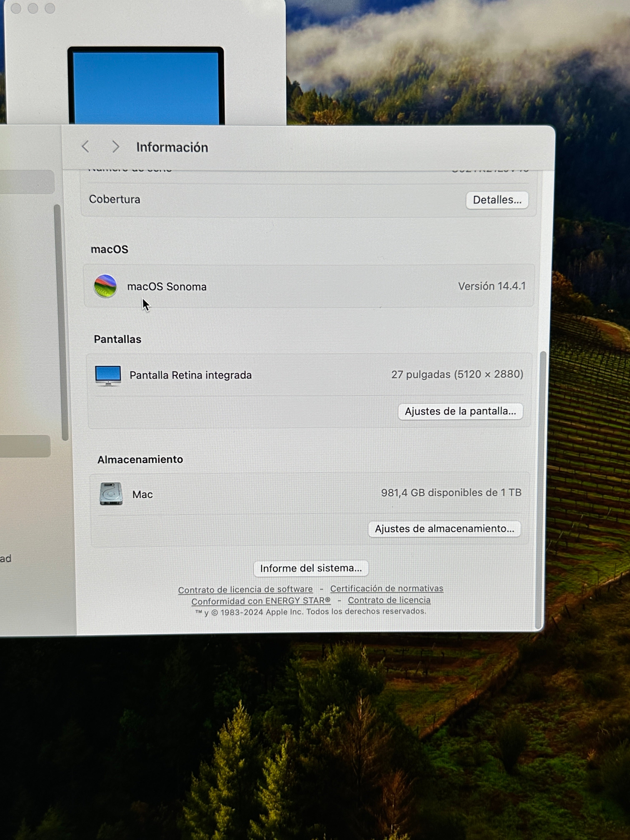The height and width of the screenshot is (840, 630).
Task: Click the macOS Sonoma name text
Action: pyautogui.click(x=167, y=287)
